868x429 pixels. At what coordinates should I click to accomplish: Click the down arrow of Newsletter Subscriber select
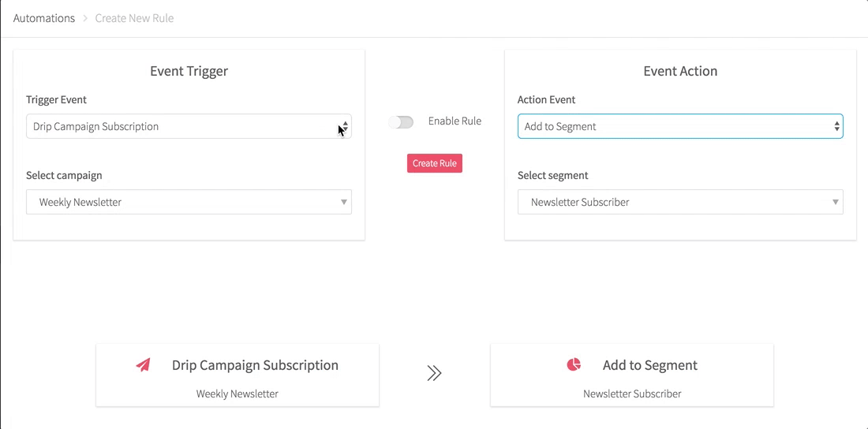(x=836, y=202)
